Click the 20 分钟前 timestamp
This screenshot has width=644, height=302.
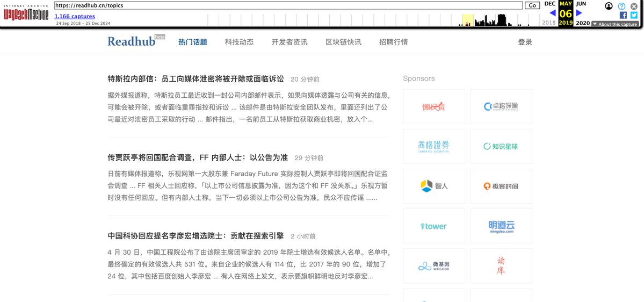305,80
